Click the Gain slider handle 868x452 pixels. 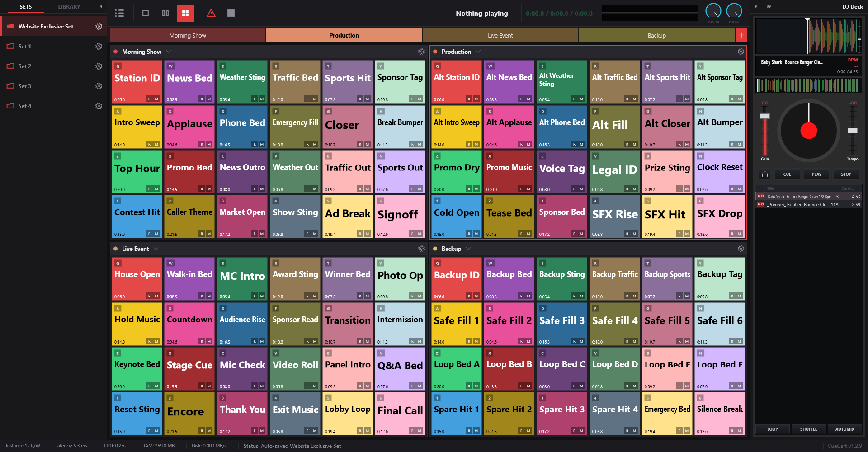pyautogui.click(x=765, y=117)
